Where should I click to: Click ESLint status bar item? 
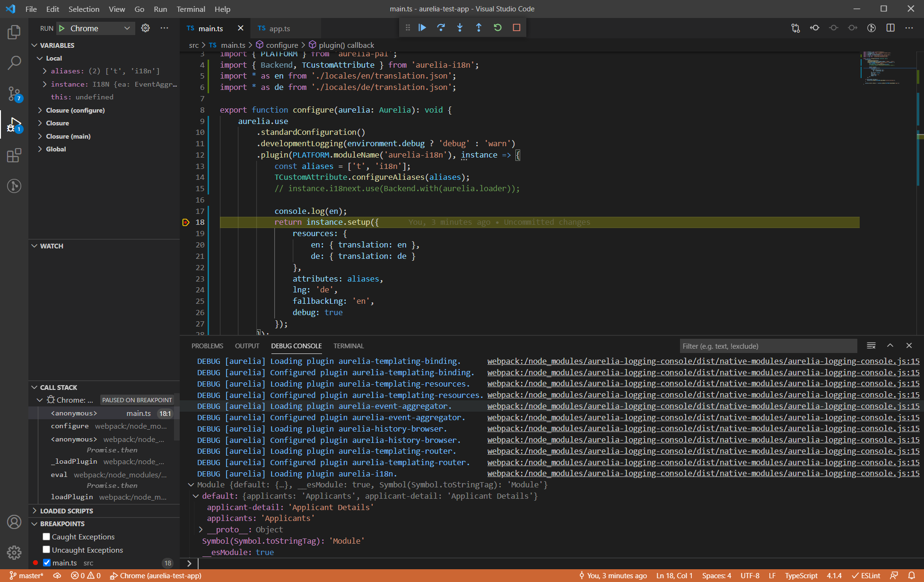[866, 576]
